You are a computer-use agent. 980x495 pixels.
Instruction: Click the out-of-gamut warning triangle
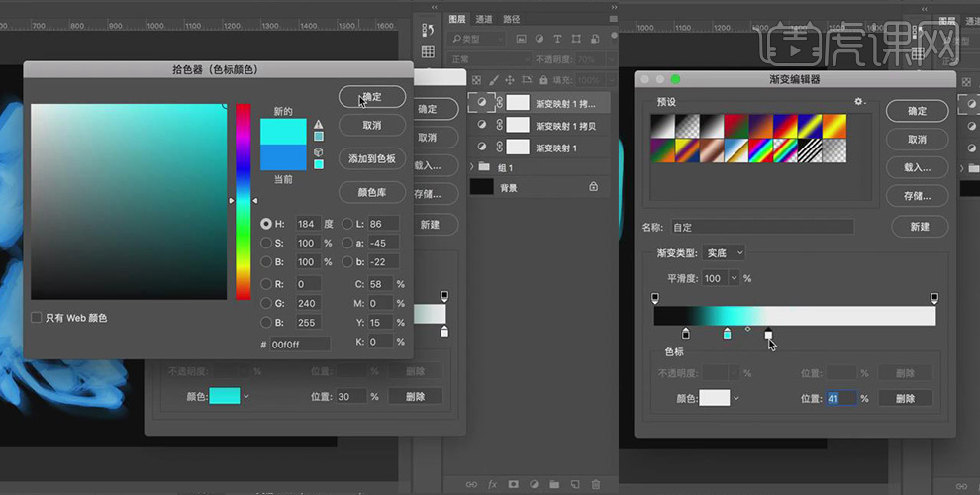tap(319, 124)
